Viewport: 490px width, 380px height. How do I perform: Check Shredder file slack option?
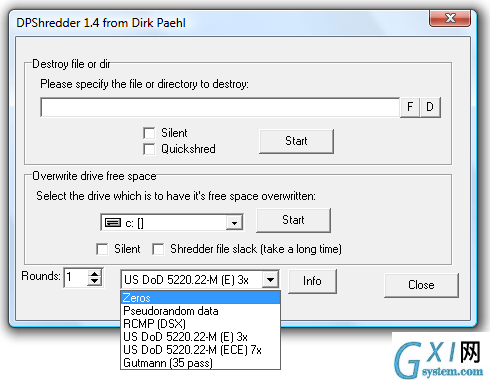[158, 249]
